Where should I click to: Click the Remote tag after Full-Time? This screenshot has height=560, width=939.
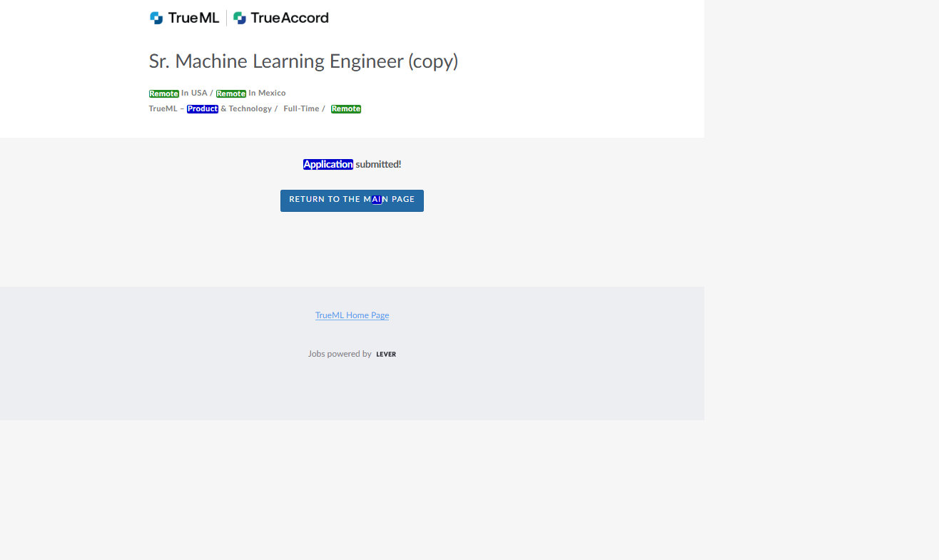[x=346, y=109]
